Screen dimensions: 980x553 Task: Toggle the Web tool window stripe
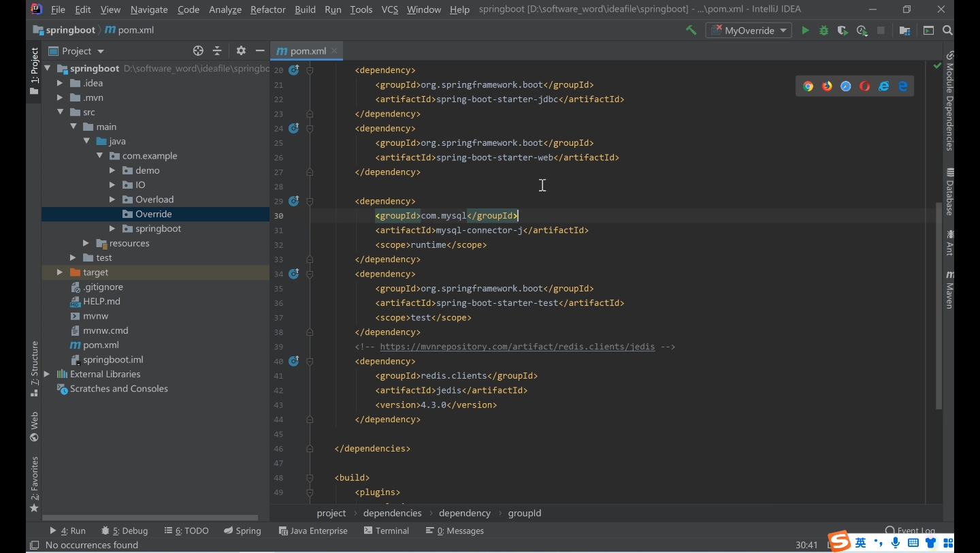pyautogui.click(x=34, y=426)
